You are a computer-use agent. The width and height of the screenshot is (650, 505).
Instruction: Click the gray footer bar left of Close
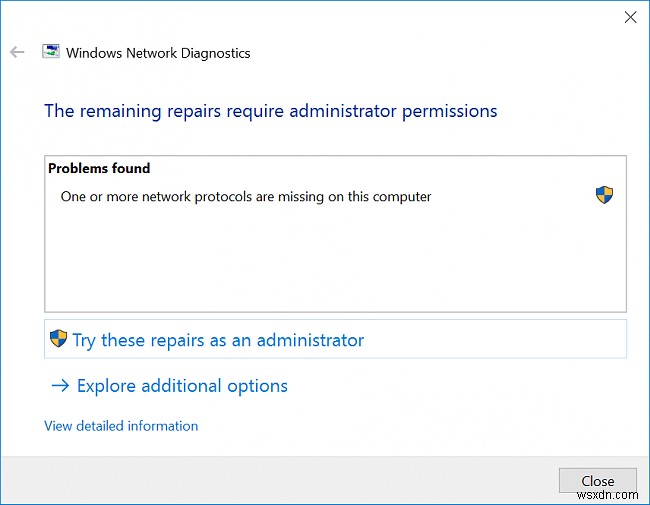(280, 480)
